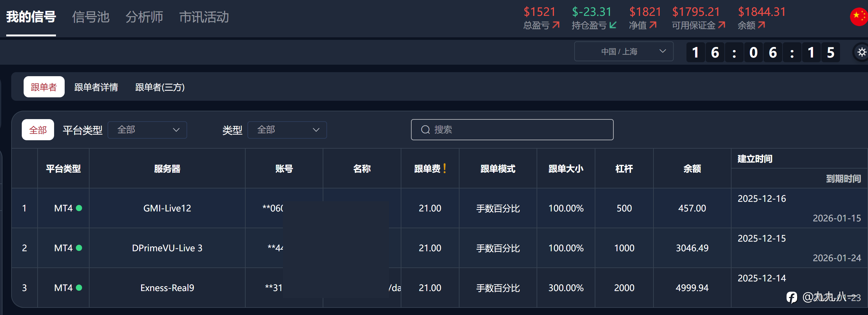The width and height of the screenshot is (868, 315).
Task: Click the 可用保证金 arrow icon
Action: [722, 25]
